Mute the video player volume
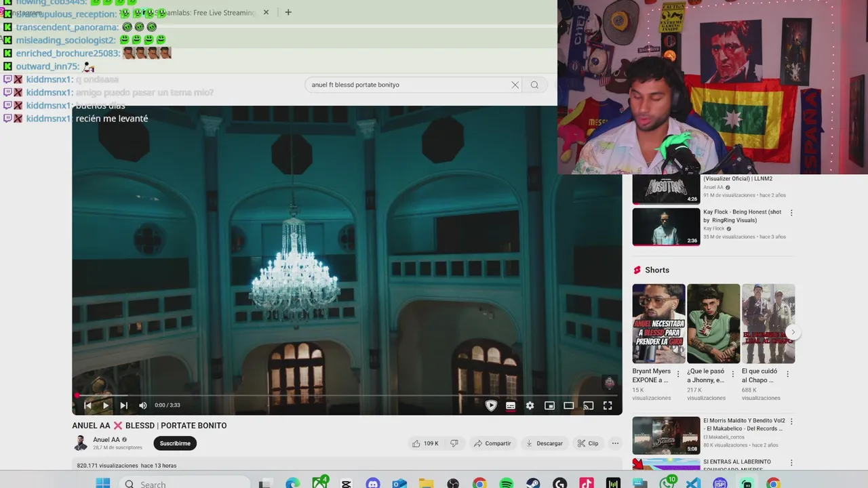 [142, 405]
